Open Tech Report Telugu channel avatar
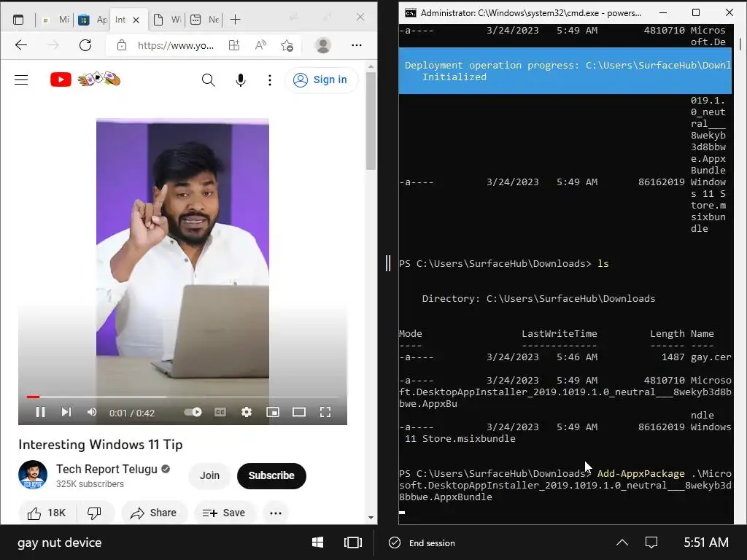 [x=33, y=475]
